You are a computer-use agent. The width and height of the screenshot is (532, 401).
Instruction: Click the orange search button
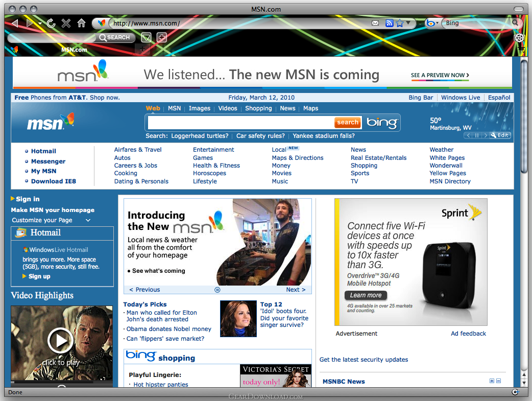coord(348,122)
